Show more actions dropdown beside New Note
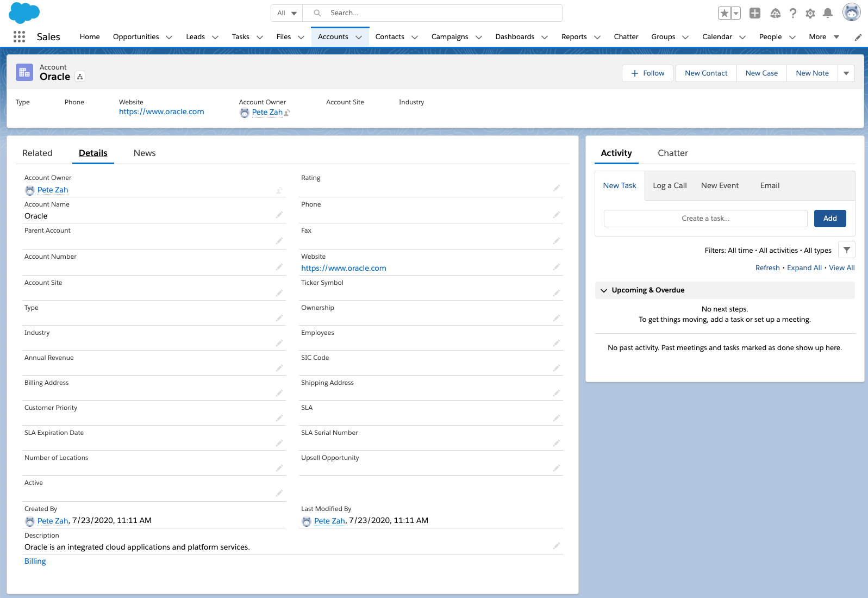This screenshot has width=868, height=598. (846, 73)
